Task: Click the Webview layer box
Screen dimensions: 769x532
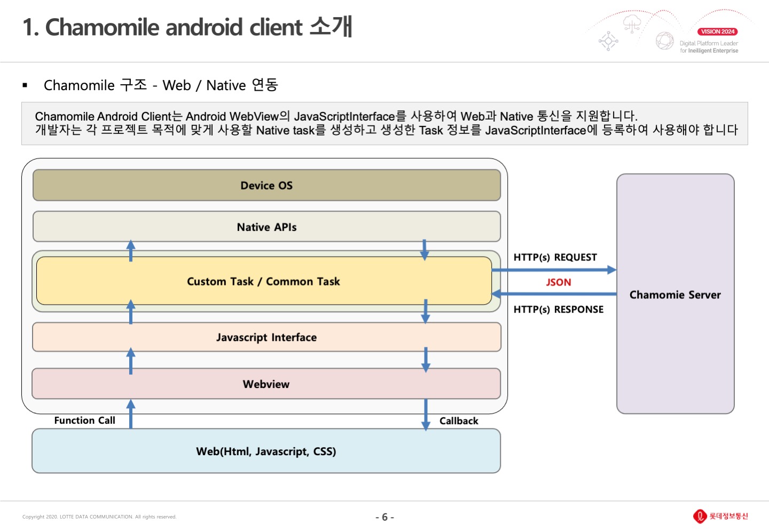Action: (x=266, y=384)
